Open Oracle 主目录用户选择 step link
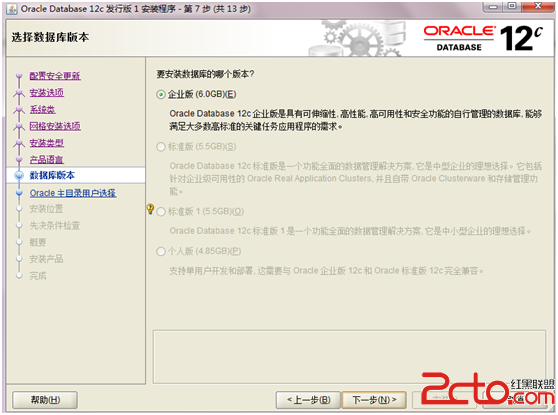558x415 pixels. 73,193
